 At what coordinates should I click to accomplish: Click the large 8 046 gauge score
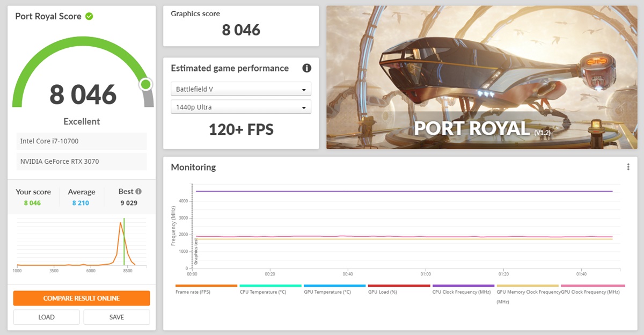click(83, 94)
